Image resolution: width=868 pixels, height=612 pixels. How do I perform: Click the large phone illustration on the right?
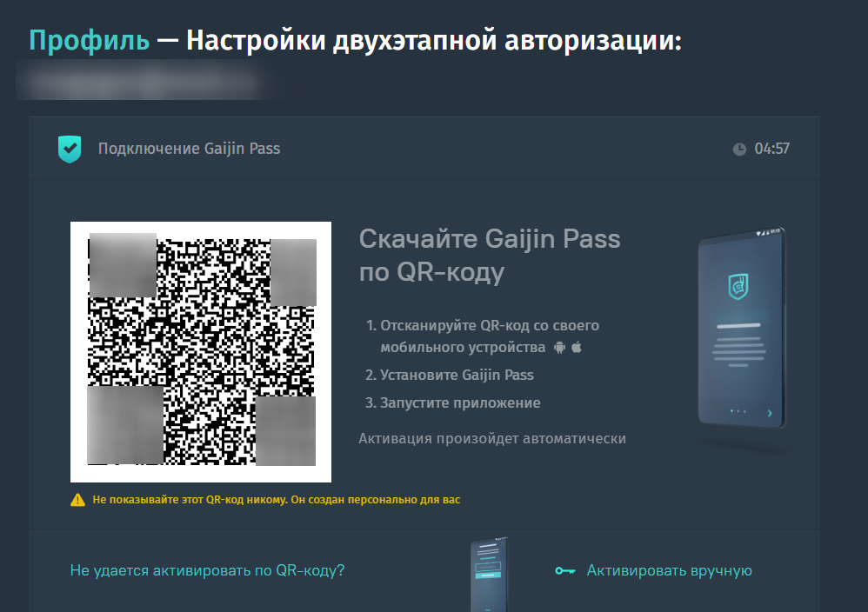coord(742,328)
